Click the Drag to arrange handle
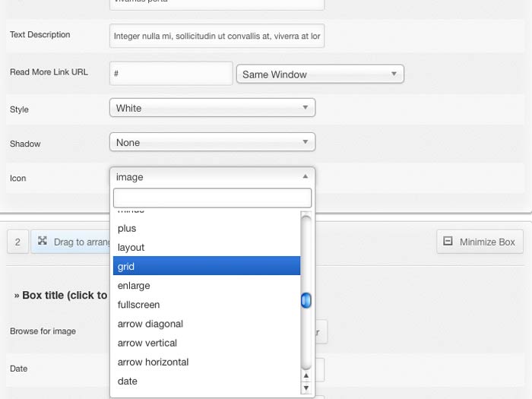 [x=74, y=242]
